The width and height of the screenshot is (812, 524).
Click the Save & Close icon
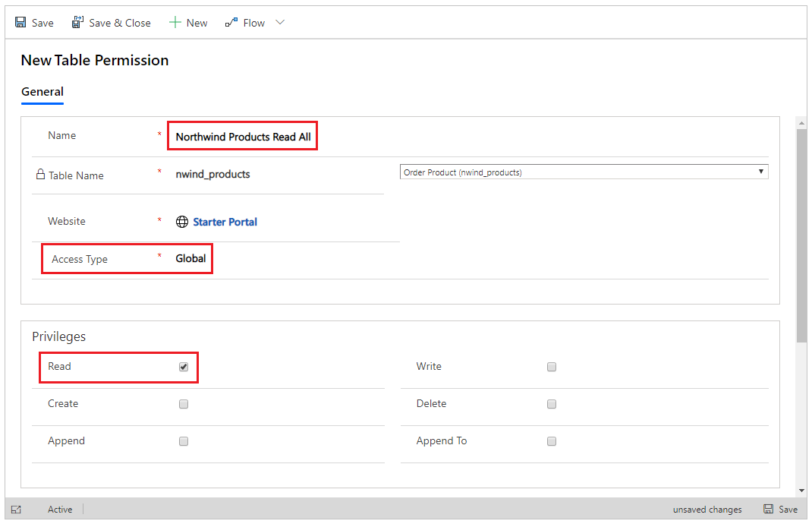[x=77, y=22]
